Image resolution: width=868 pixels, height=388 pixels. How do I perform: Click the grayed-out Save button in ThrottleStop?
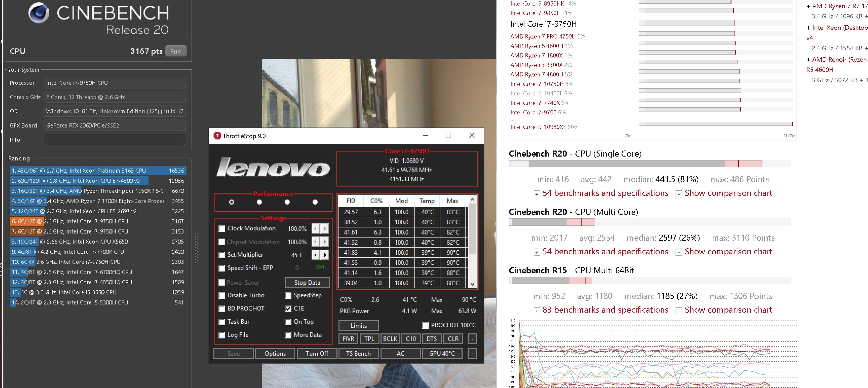tap(234, 353)
